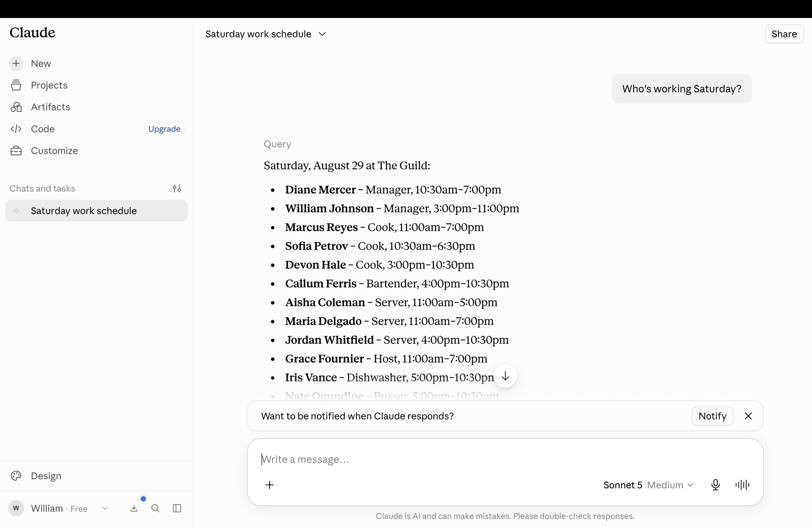Click the Who's working Saturday? message bubble
Screen dimensions: 812x527
[x=682, y=89]
